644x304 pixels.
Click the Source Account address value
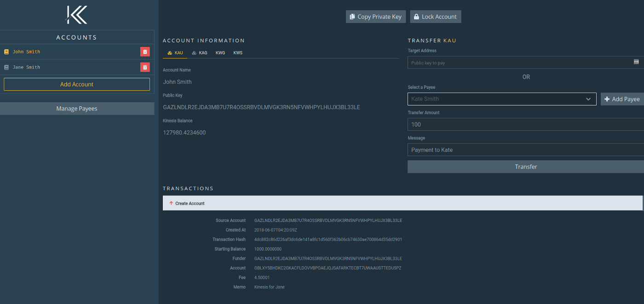[328, 221]
